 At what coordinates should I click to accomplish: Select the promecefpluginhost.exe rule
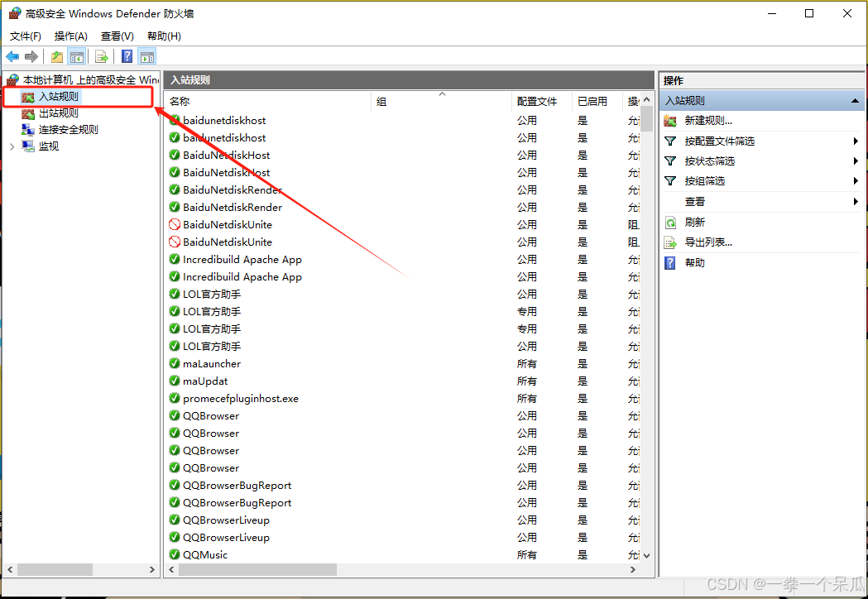tap(404, 399)
